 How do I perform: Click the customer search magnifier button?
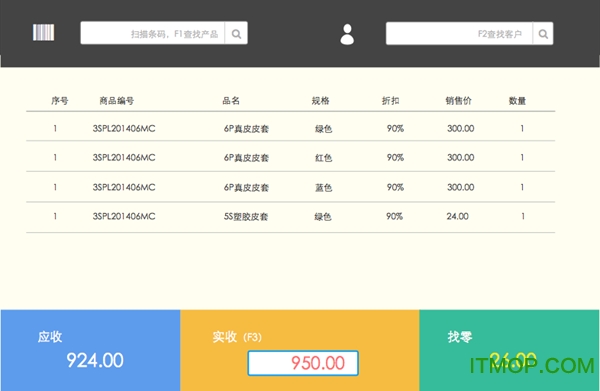pos(543,34)
